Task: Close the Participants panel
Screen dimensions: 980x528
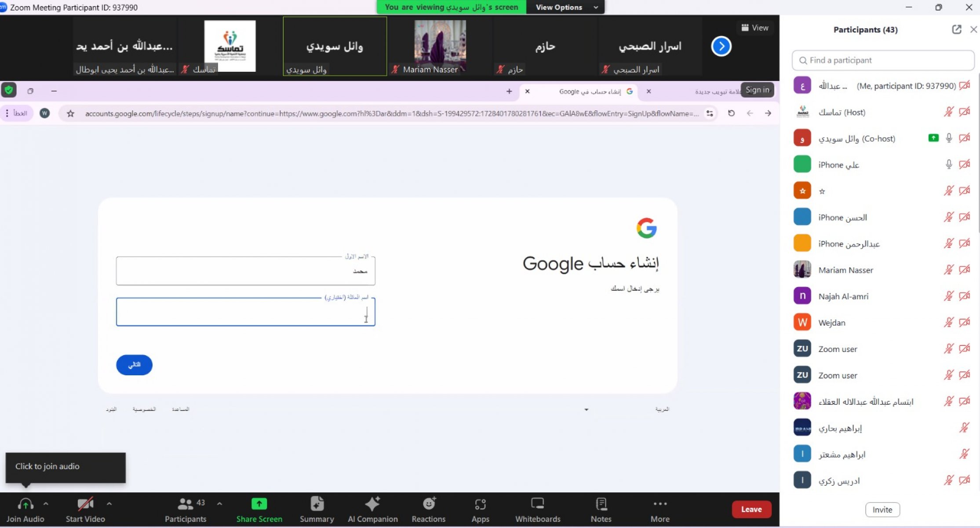Action: (x=973, y=29)
